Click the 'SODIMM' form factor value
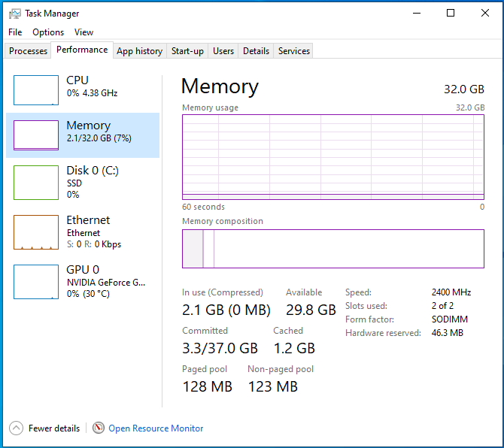Viewport: 504px width, 448px height. (x=450, y=319)
